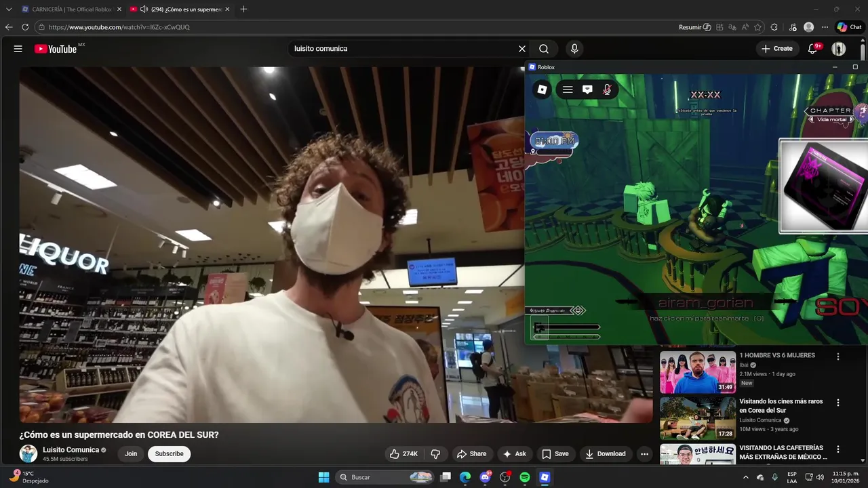Open the ESP LAA language switcher

click(792, 477)
